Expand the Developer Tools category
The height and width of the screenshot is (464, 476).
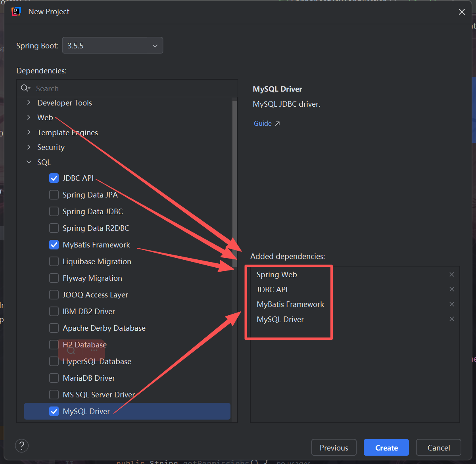pos(29,103)
